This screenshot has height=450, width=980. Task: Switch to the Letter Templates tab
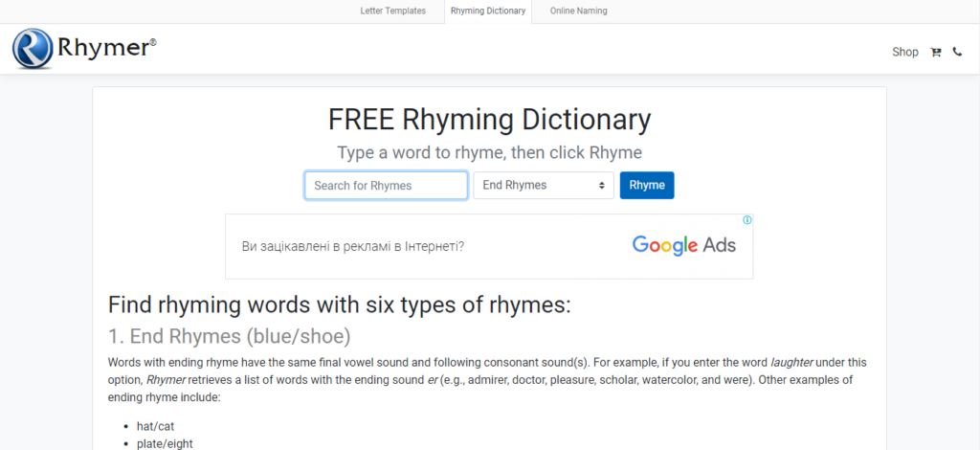[x=392, y=11]
